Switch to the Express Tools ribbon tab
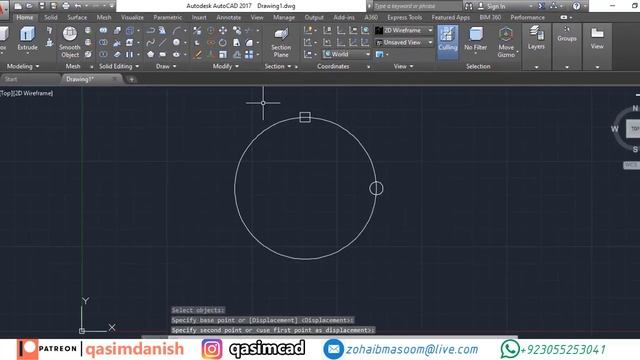This screenshot has height=360, width=640. (x=404, y=18)
